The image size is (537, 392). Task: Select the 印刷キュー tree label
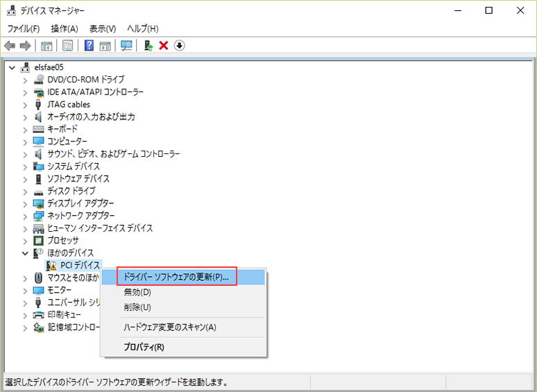pyautogui.click(x=64, y=314)
